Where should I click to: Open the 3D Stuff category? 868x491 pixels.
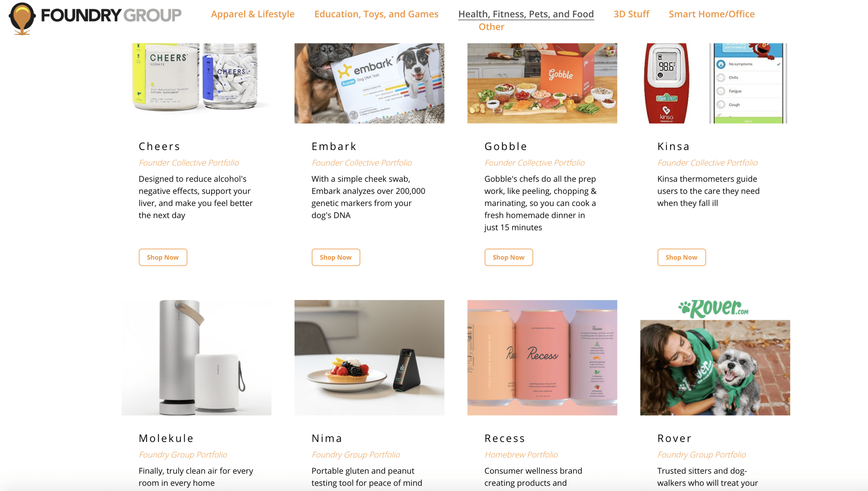pyautogui.click(x=631, y=14)
